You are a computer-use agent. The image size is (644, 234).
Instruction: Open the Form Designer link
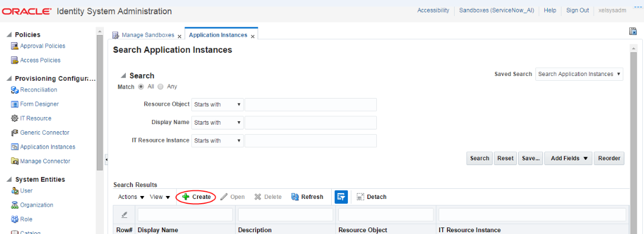(39, 104)
